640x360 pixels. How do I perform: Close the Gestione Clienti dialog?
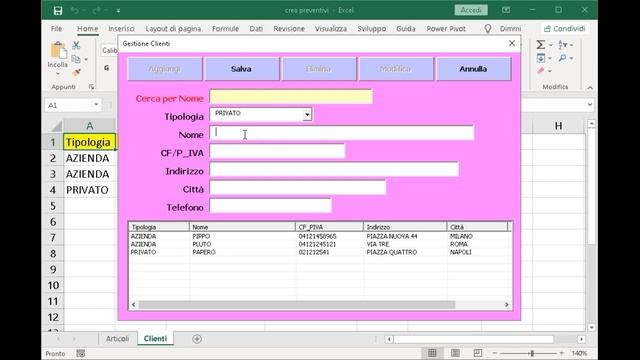coord(512,43)
